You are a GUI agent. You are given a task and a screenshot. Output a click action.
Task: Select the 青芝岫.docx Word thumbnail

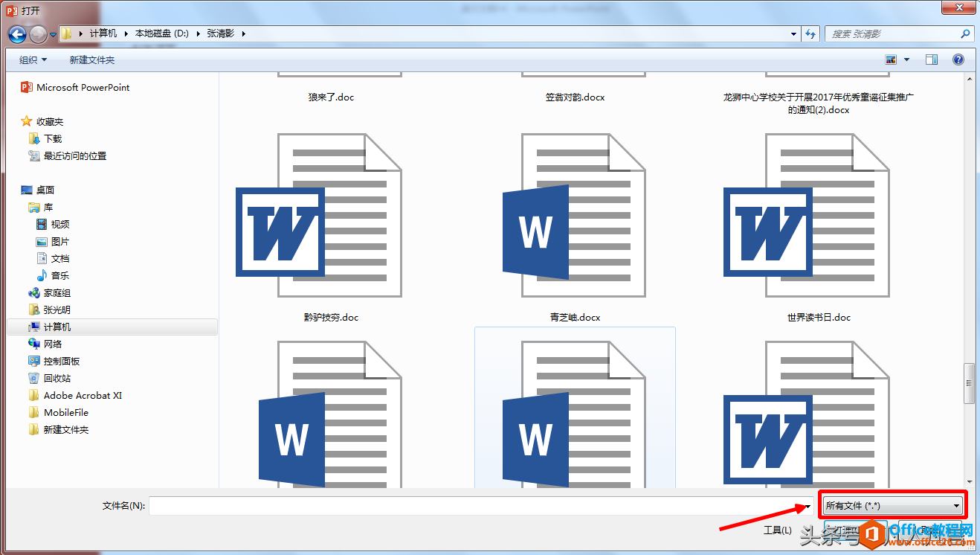pyautogui.click(x=575, y=214)
